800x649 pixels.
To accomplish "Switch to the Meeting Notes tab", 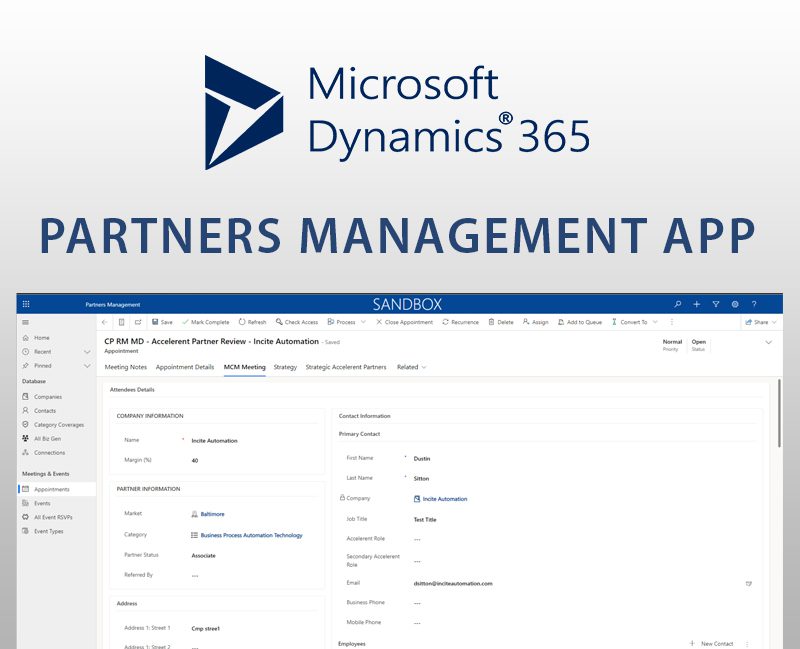I will (126, 367).
